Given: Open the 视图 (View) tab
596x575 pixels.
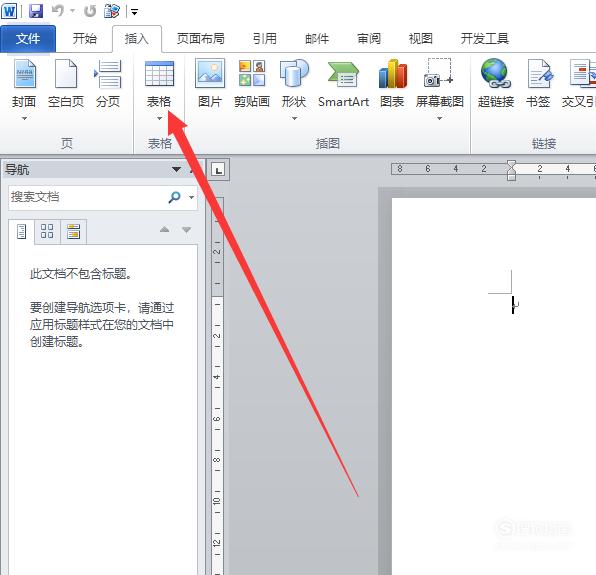Looking at the screenshot, I should (420, 38).
